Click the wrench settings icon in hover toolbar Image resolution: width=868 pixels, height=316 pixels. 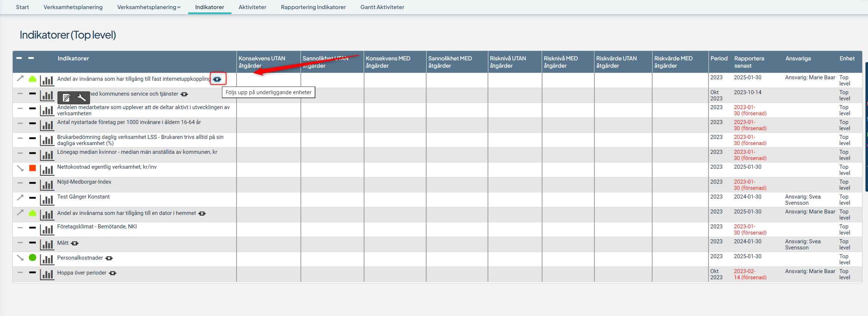pos(81,97)
